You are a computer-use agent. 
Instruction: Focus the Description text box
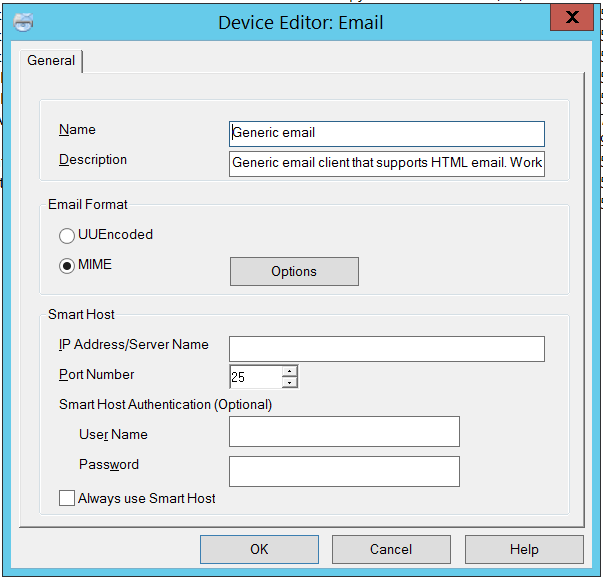click(386, 163)
